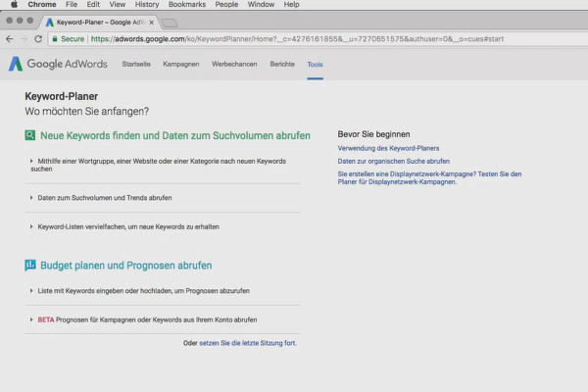The width and height of the screenshot is (588, 392).
Task: Open a new tab button
Action: pos(170,23)
